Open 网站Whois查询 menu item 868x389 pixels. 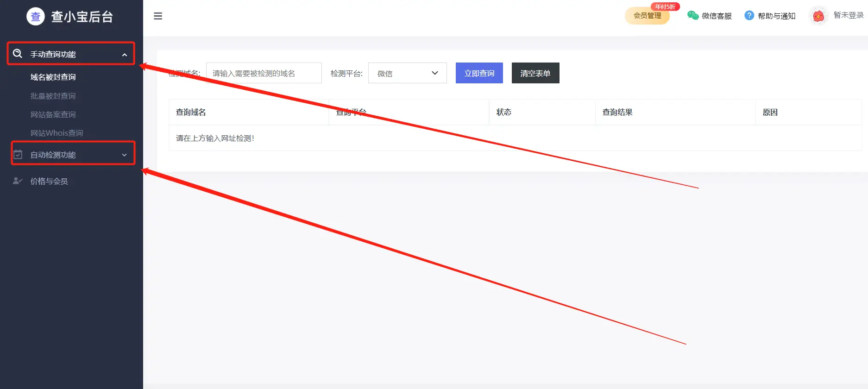coord(57,133)
